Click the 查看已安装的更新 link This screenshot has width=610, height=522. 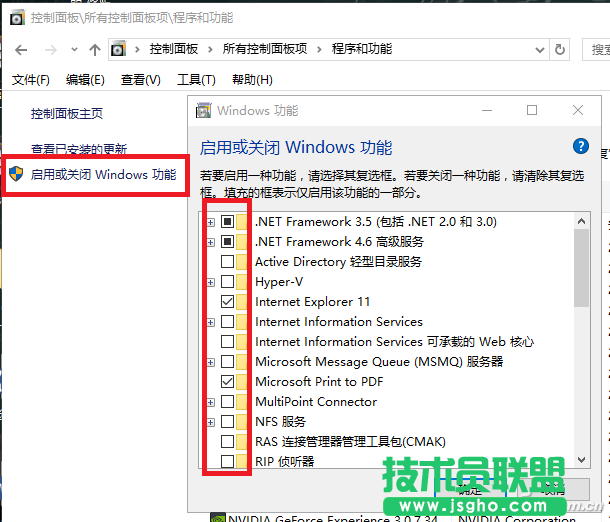[x=79, y=149]
